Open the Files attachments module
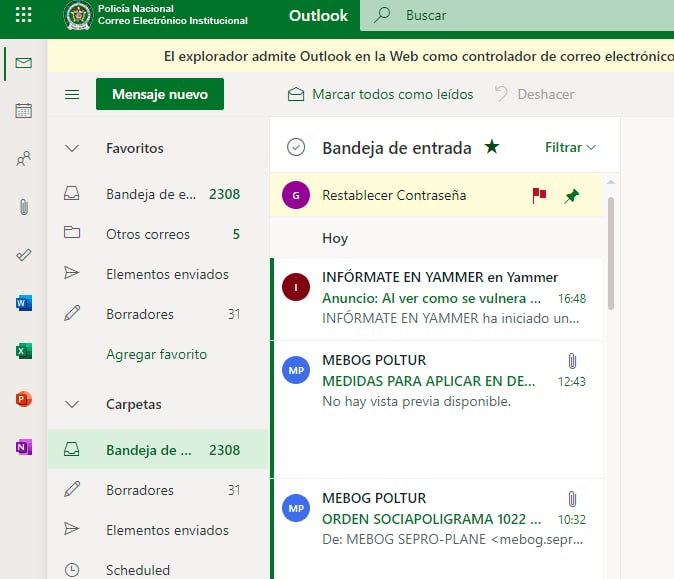The image size is (674, 579). pos(24,207)
